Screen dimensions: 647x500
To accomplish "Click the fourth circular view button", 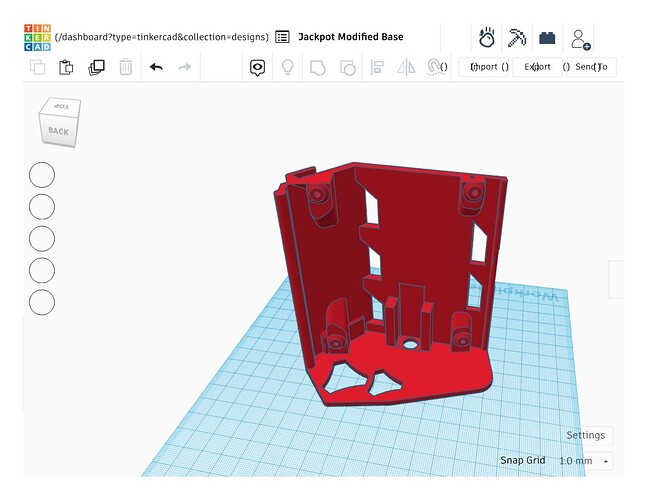I will pos(42,270).
